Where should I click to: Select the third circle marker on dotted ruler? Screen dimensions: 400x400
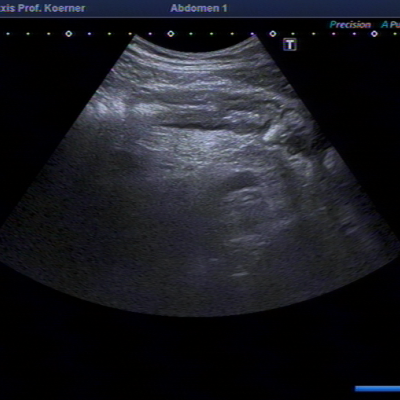273,34
